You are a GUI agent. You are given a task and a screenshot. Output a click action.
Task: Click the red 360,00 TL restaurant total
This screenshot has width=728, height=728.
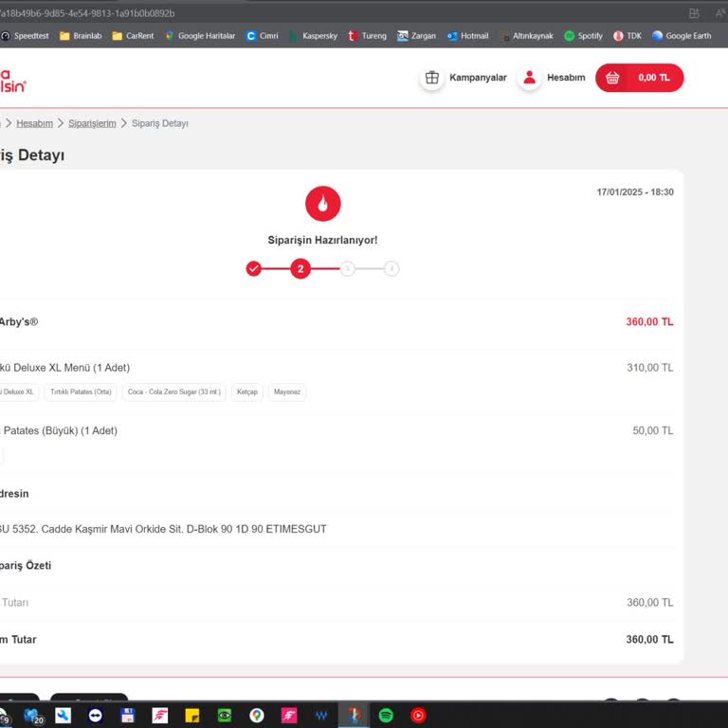coord(649,321)
